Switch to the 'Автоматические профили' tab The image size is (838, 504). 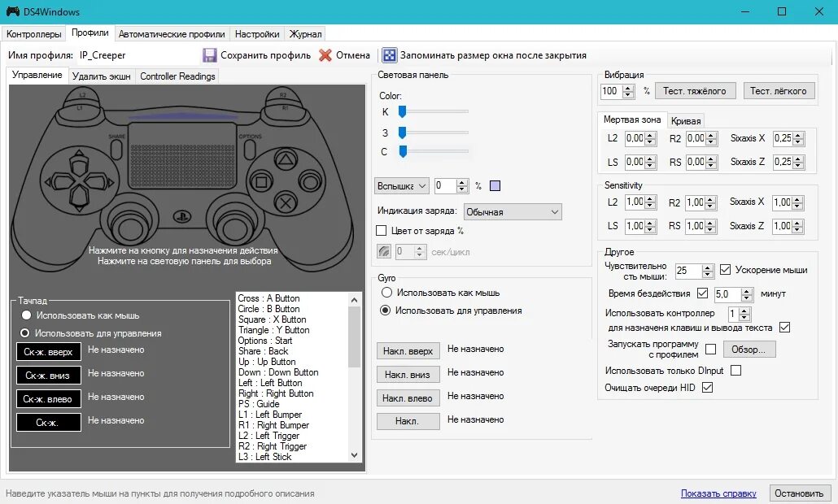point(172,34)
